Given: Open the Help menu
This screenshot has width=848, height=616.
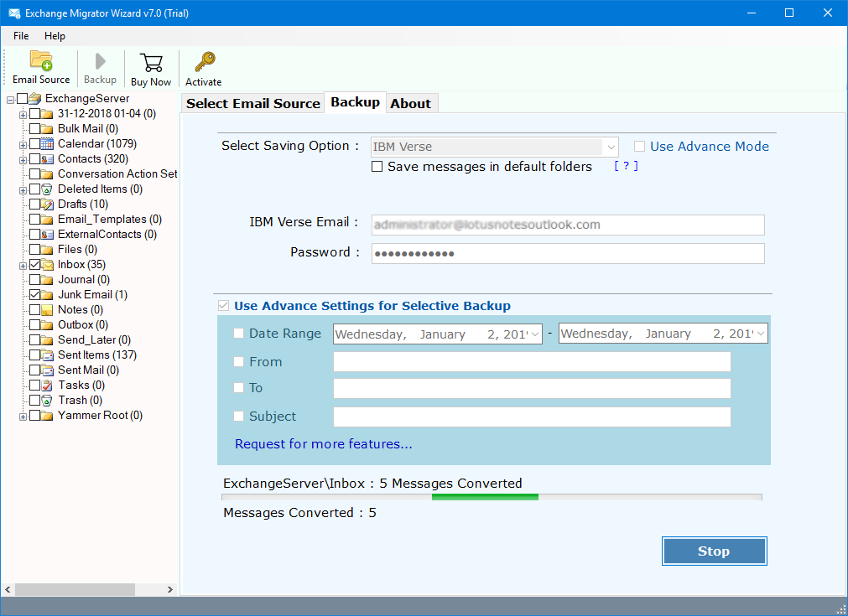Looking at the screenshot, I should [55, 36].
